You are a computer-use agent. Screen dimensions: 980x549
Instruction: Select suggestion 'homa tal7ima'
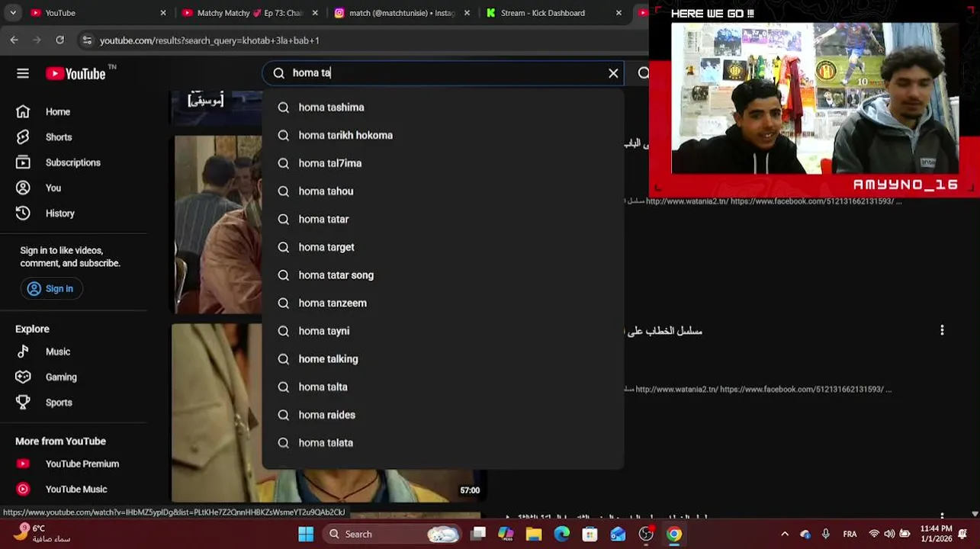(x=442, y=163)
